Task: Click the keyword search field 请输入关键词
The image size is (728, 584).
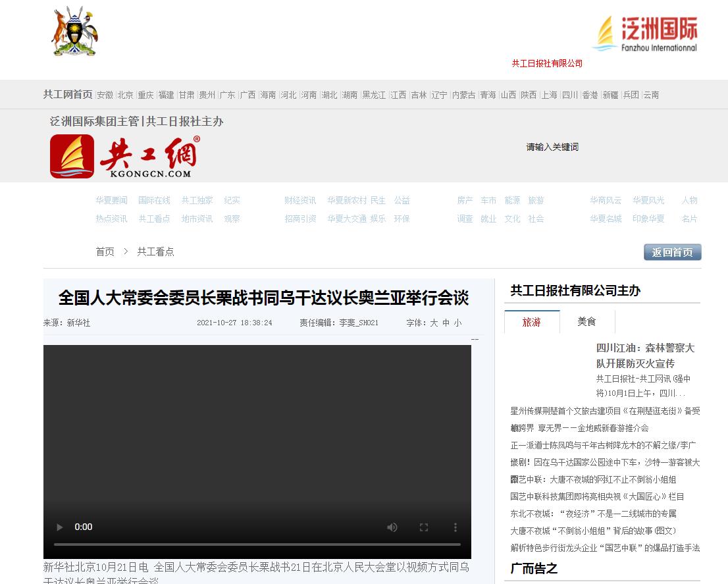Action: point(552,147)
